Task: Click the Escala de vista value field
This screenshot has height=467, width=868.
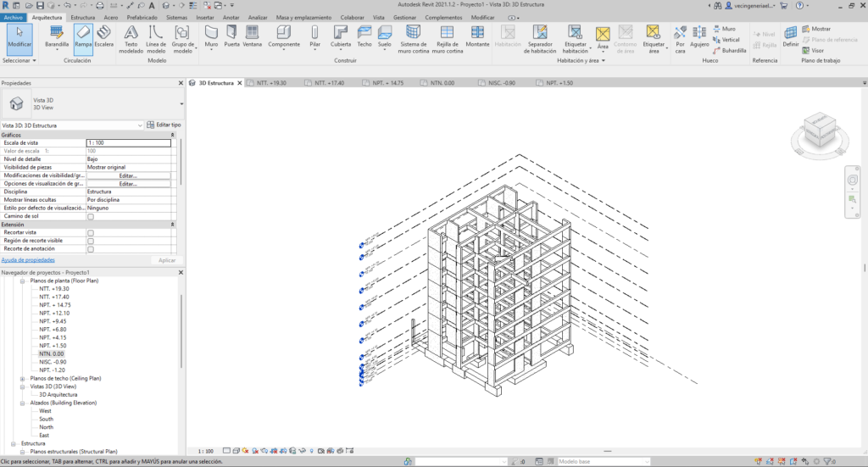Action: click(x=129, y=142)
